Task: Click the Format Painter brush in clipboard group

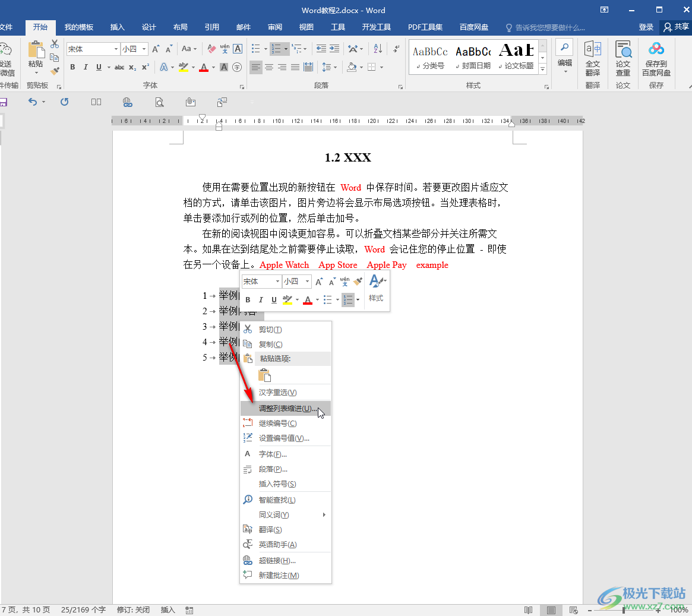Action: (x=55, y=71)
